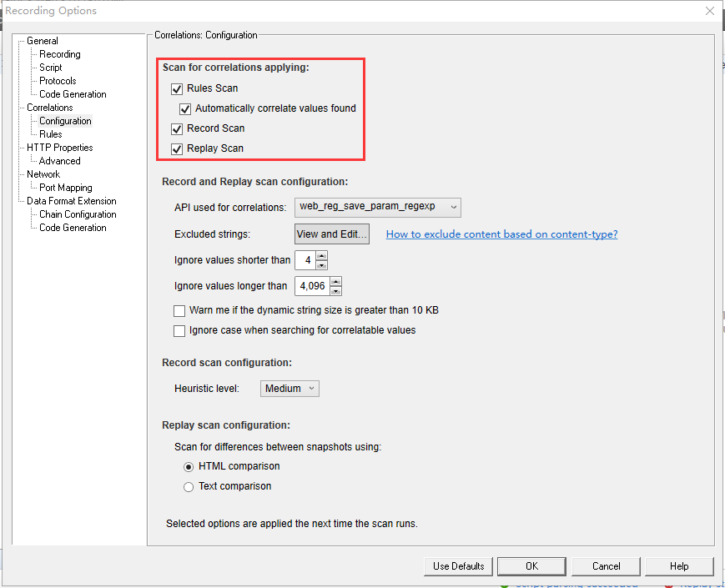Image resolution: width=725 pixels, height=588 pixels.
Task: Click inside the Ignore values longer than field
Action: click(310, 285)
